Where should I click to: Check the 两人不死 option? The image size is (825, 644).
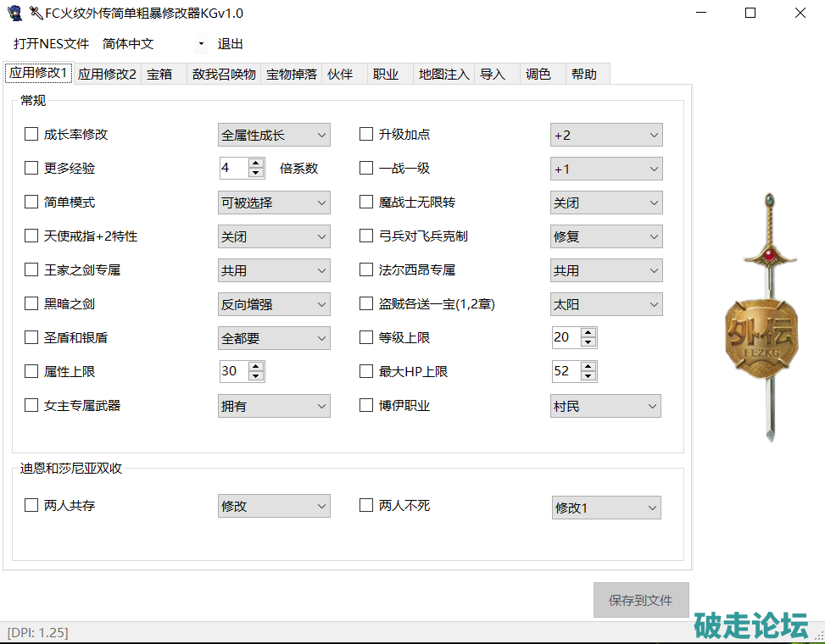(x=366, y=505)
